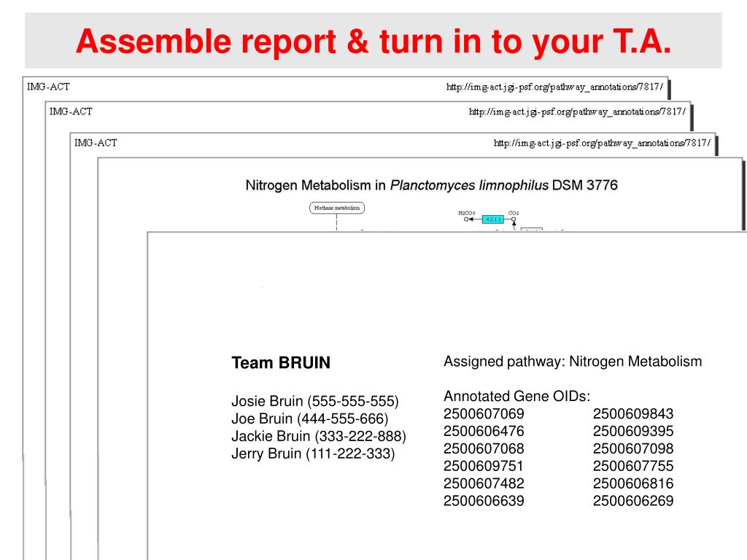Click the 'Methane metabolism' node in the pathway map

point(337,208)
